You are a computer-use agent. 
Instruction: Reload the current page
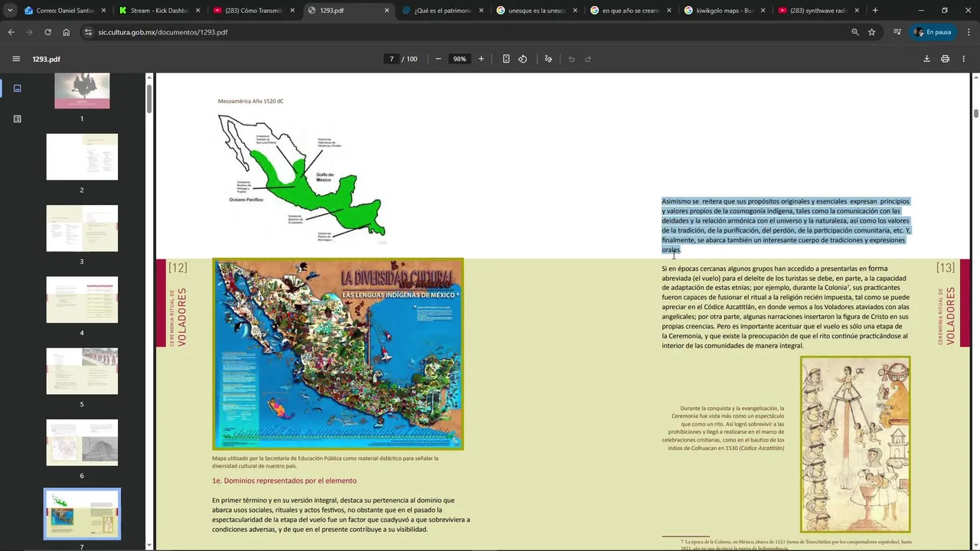(47, 32)
